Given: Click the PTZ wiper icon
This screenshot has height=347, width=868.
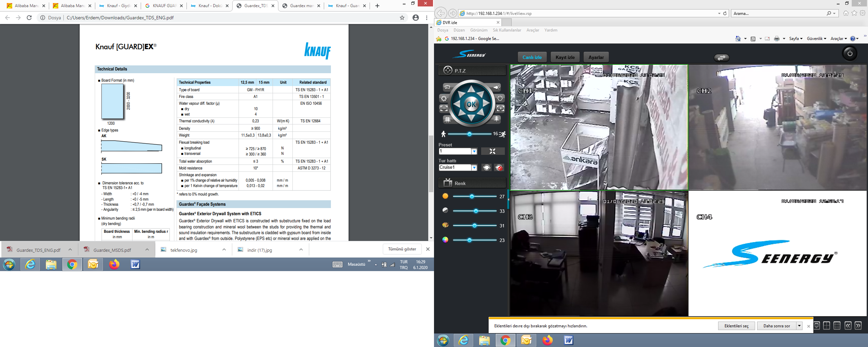Looking at the screenshot, I should point(447,87).
